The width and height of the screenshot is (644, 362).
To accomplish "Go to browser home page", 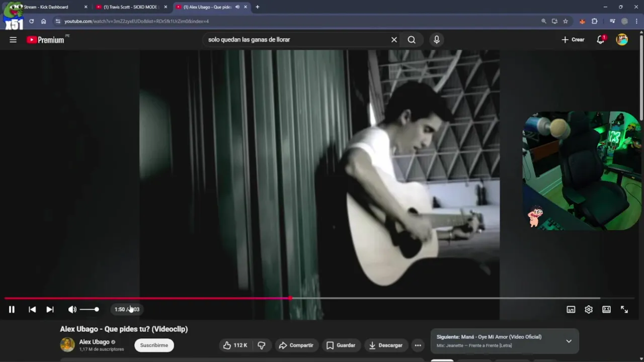I will point(44,21).
